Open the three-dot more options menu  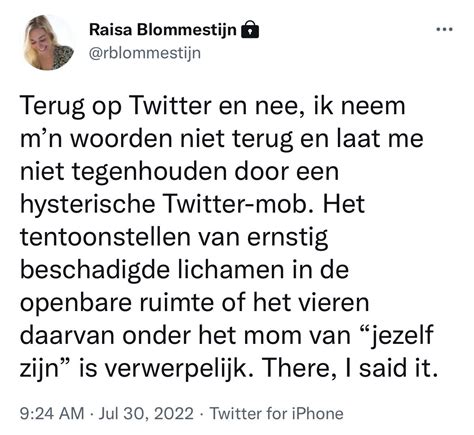click(x=445, y=29)
